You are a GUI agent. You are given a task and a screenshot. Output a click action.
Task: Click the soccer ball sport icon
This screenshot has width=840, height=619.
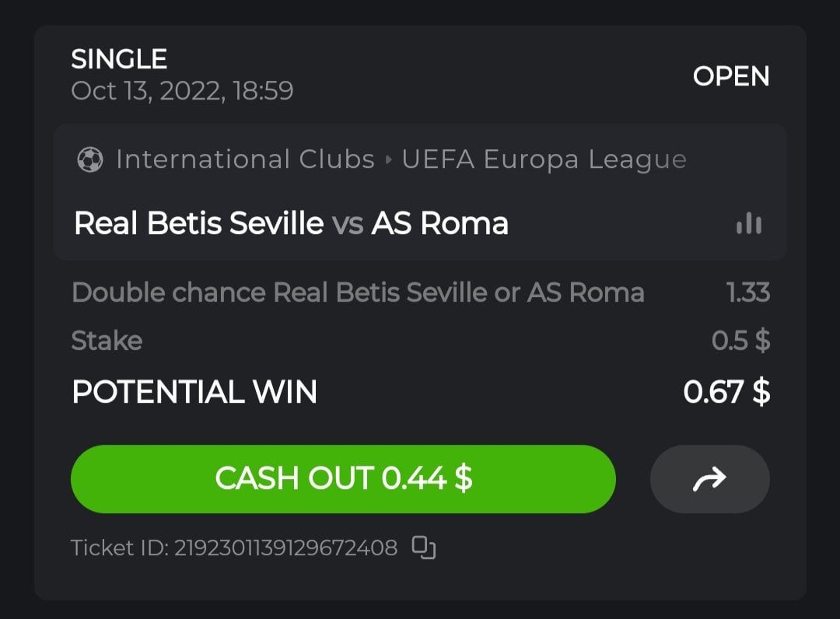89,160
